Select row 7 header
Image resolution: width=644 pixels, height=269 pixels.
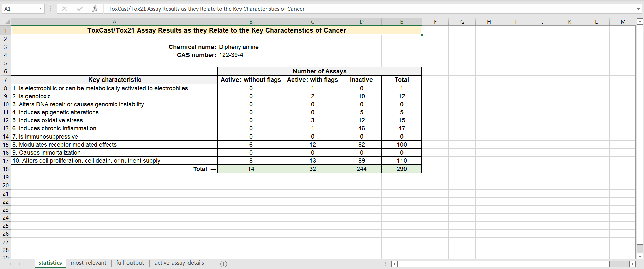[x=6, y=80]
